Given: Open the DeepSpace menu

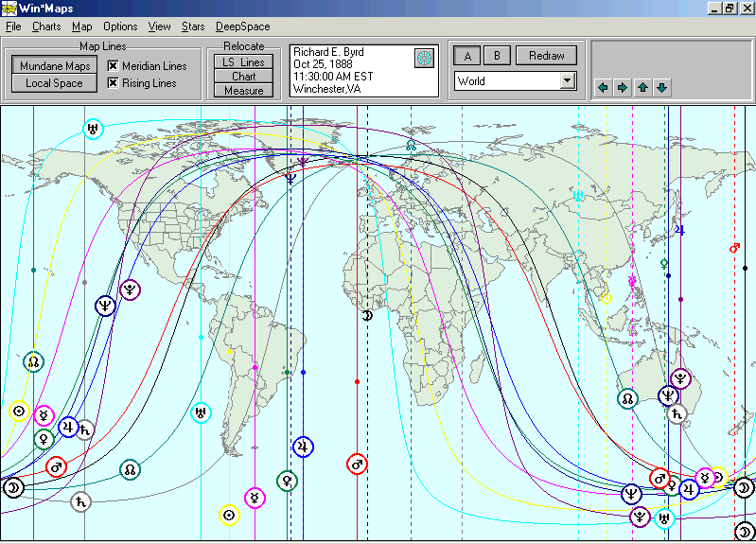Looking at the screenshot, I should pyautogui.click(x=241, y=26).
